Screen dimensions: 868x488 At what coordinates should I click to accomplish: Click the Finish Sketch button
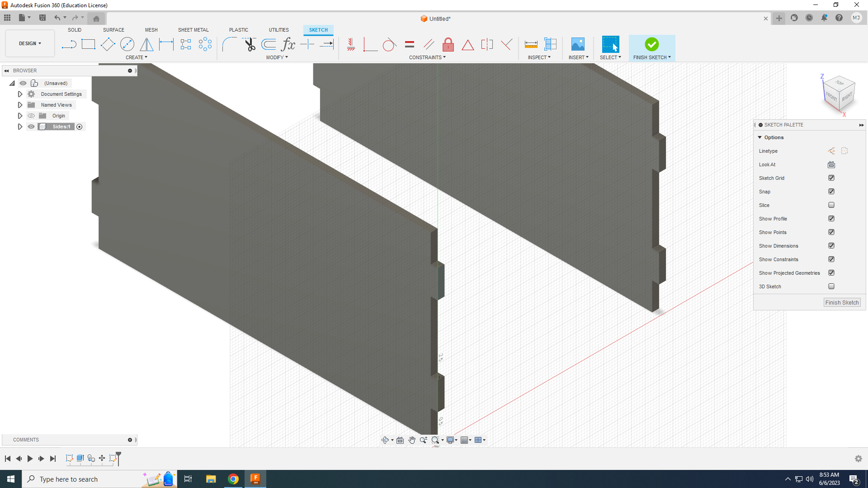point(651,44)
